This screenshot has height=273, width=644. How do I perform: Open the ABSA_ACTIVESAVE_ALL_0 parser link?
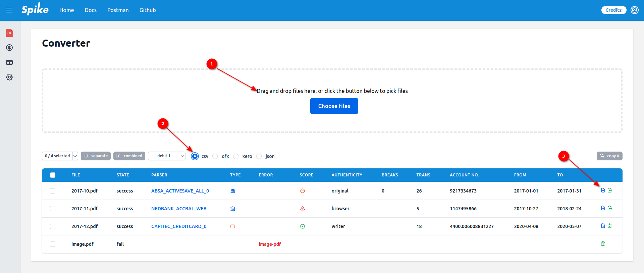tap(180, 191)
